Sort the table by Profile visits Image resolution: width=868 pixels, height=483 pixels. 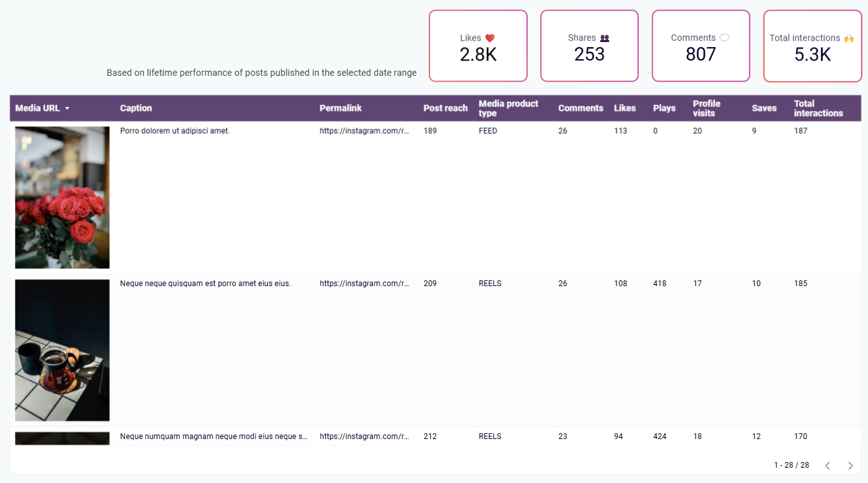(x=707, y=108)
